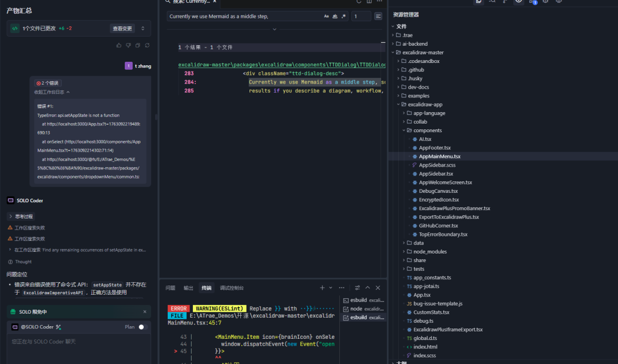Open AI.tsx file
Screen dimensions: 618x364
coord(425,139)
